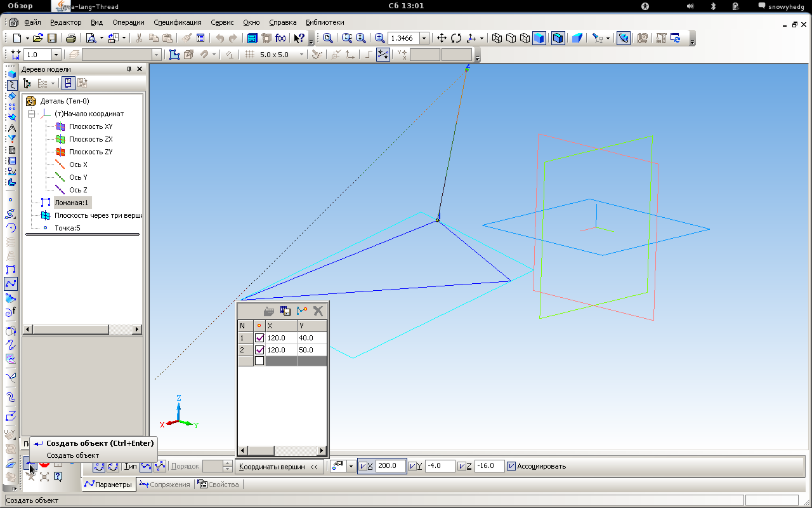Click the model tree horizontal scrollbar
Image resolution: width=812 pixels, height=508 pixels.
82,330
